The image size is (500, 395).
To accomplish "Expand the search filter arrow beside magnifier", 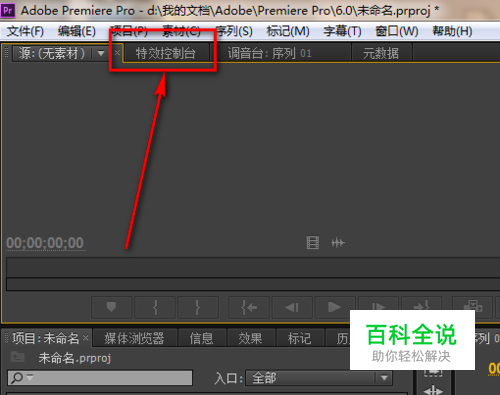I will pyautogui.click(x=30, y=377).
